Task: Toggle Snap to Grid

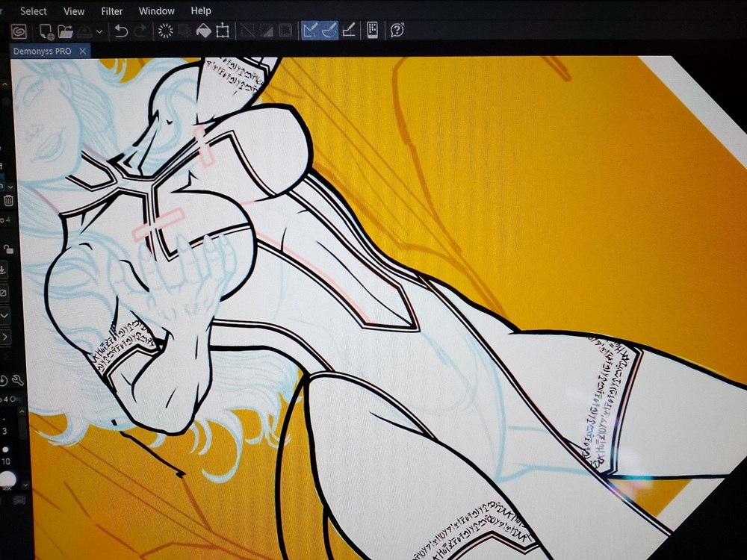Action: 348,31
